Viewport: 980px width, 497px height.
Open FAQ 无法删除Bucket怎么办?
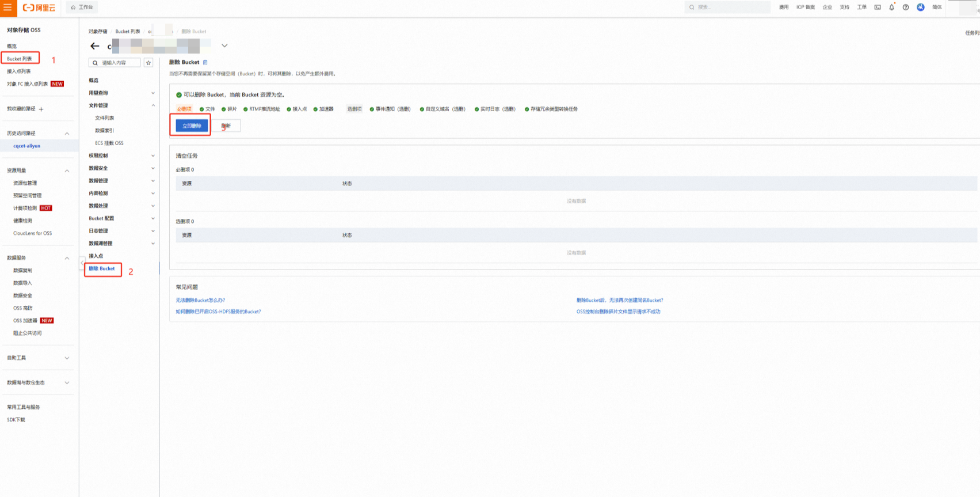point(200,301)
